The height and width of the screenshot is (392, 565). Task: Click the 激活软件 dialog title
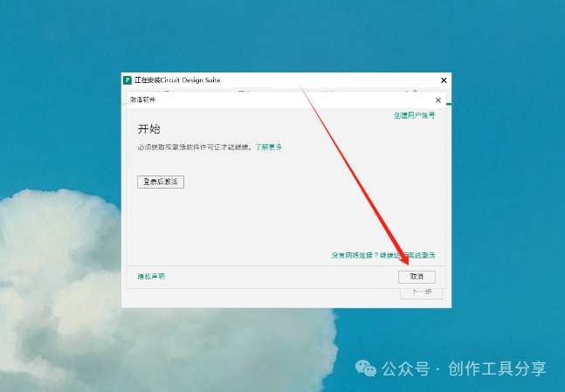point(142,100)
